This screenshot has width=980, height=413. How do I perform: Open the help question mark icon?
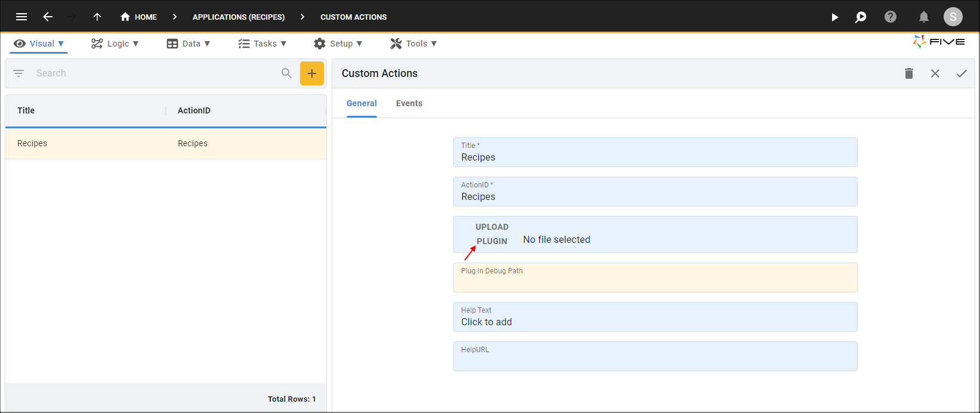[890, 17]
